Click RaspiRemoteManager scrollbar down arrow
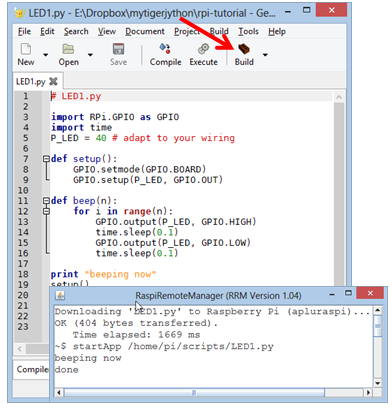The image size is (392, 408). coord(377,383)
